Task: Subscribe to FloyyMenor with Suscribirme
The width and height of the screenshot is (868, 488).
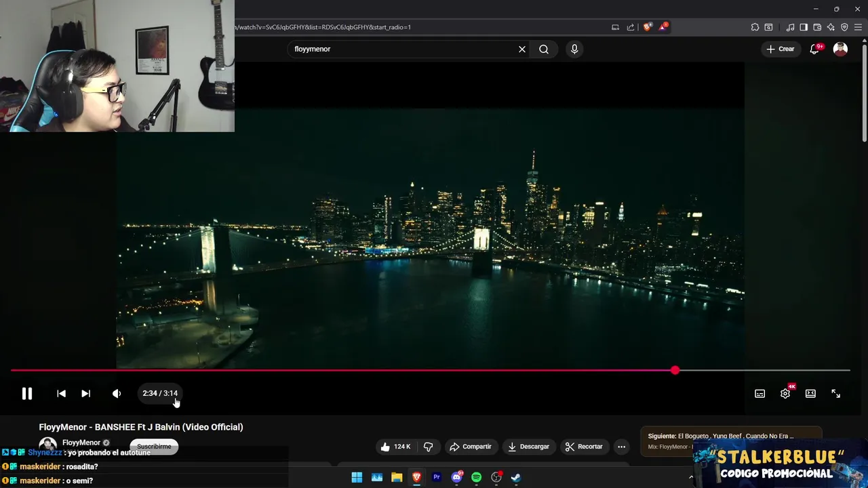Action: [154, 447]
